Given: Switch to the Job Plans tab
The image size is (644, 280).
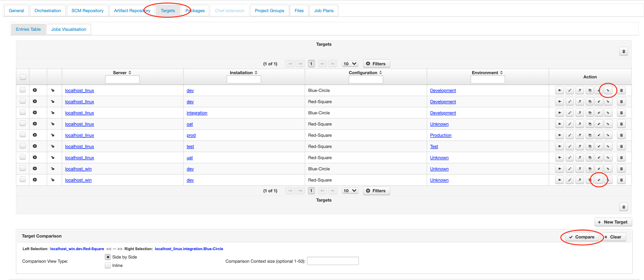Looking at the screenshot, I should [323, 10].
